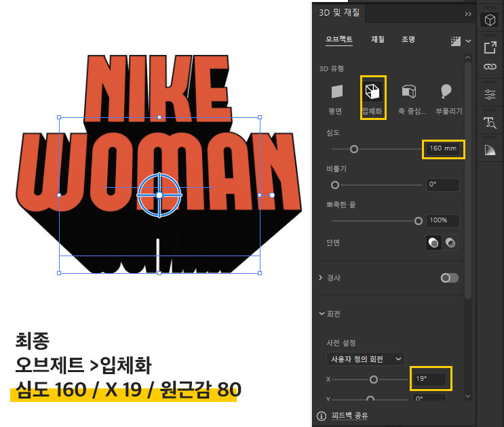Viewport: 504px width, 427px height.
Task: Click the 160 mm depth input field
Action: tap(442, 148)
